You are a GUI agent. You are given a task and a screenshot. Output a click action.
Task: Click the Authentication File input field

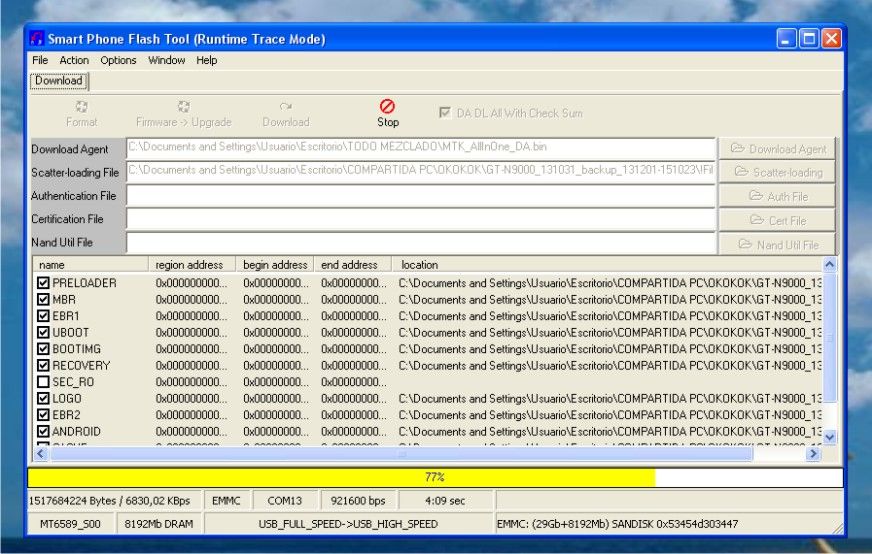[420, 195]
